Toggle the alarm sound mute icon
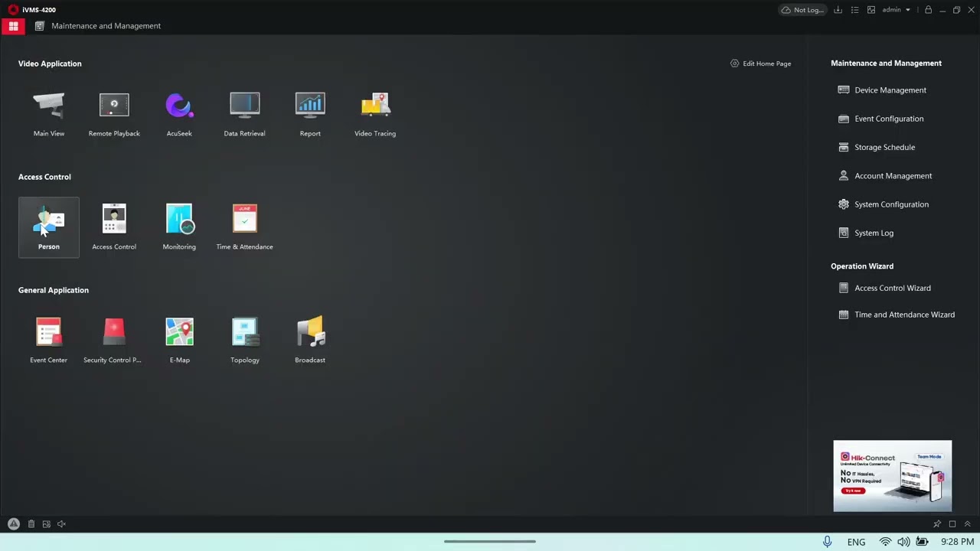Screen dimensions: 980x551 [62, 524]
